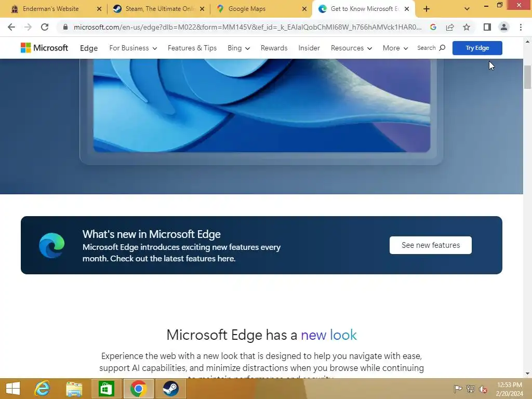Expand the Resources dropdown

tap(351, 48)
